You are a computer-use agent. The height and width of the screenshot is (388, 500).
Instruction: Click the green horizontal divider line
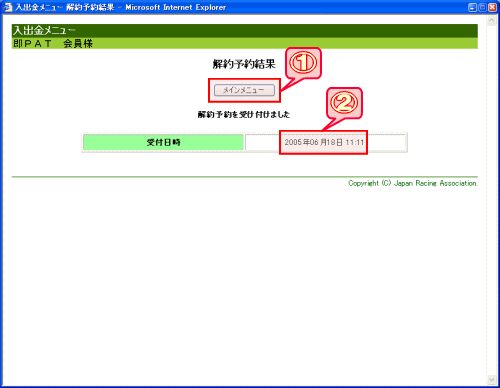(x=245, y=177)
